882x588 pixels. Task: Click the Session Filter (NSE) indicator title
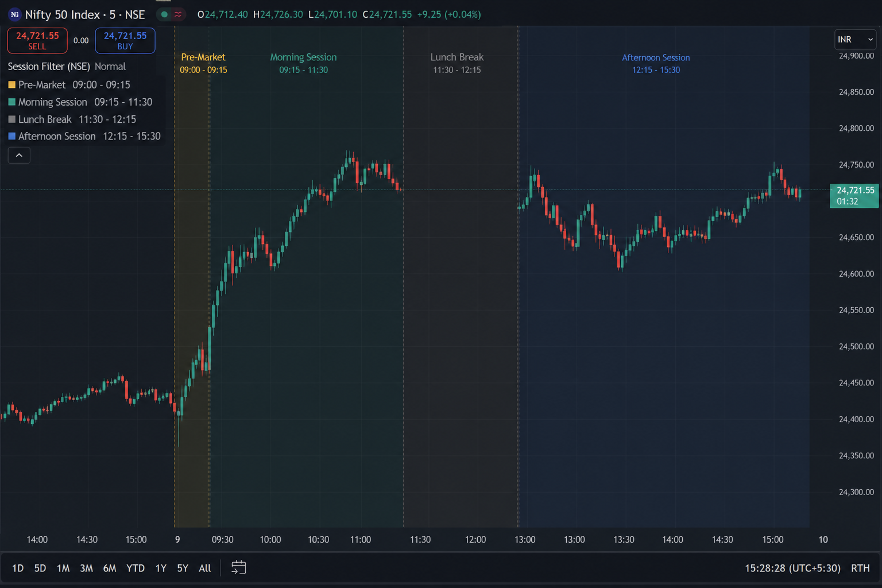(49, 67)
